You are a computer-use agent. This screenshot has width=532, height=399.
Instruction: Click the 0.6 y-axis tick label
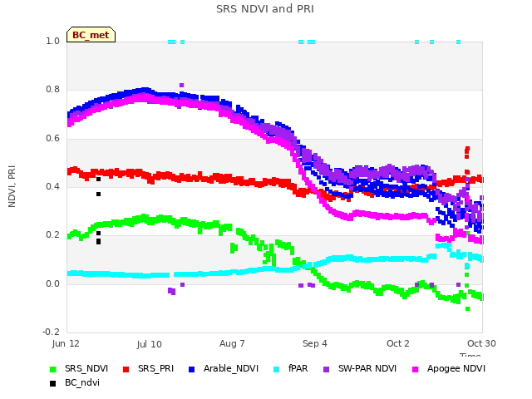[x=52, y=139]
